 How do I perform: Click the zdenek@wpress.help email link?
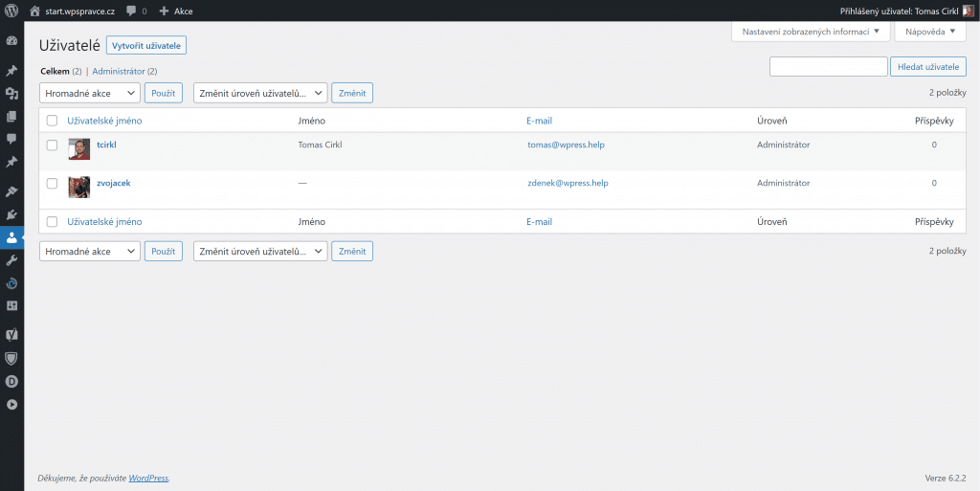click(x=568, y=183)
